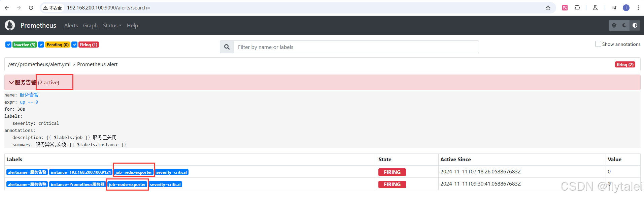The image size is (644, 197).
Task: Click the severity=critical label in node-exporter row
Action: 165,185
